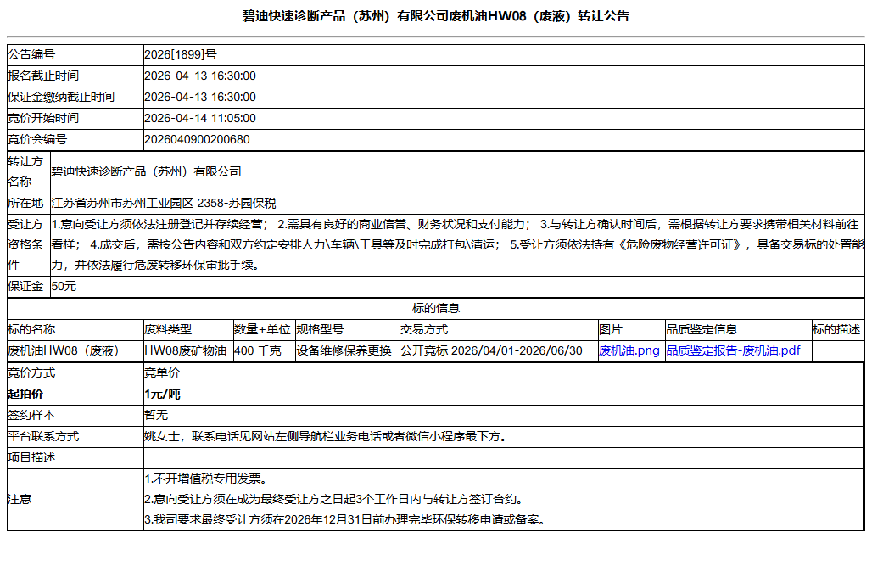Click the 姚女士 contact information text

click(x=327, y=436)
